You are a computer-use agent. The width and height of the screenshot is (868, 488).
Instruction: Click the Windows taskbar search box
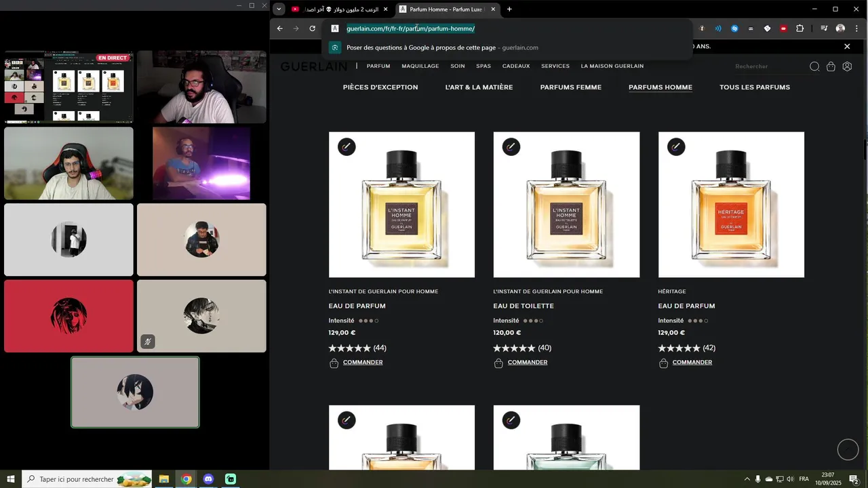pyautogui.click(x=87, y=479)
